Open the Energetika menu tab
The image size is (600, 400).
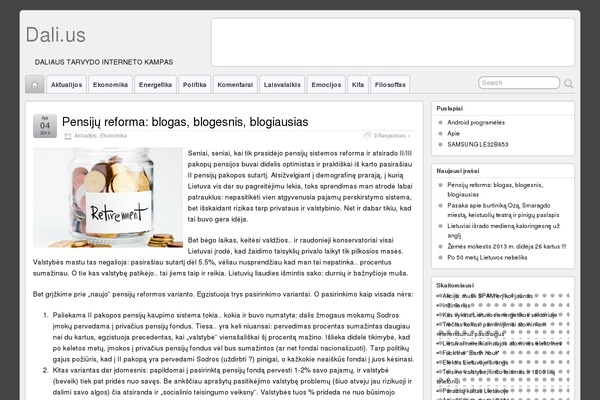pos(155,85)
